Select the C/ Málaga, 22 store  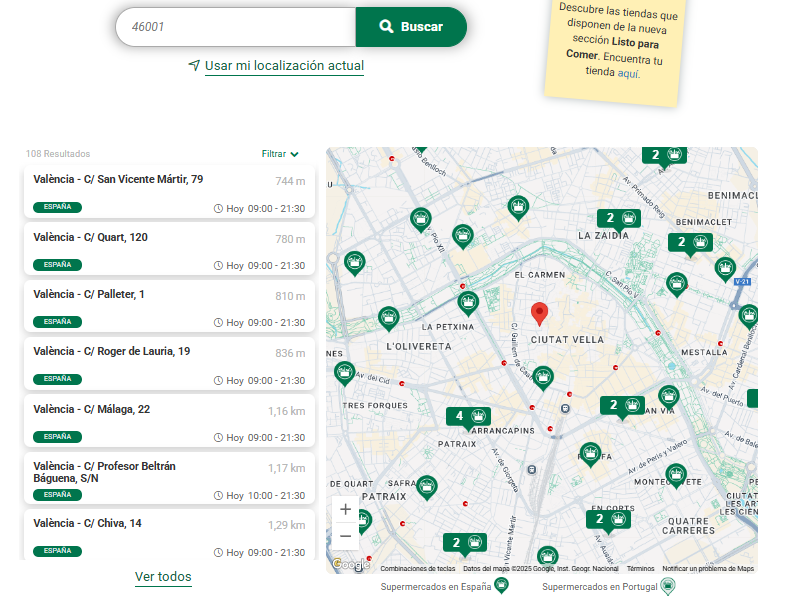coord(169,421)
